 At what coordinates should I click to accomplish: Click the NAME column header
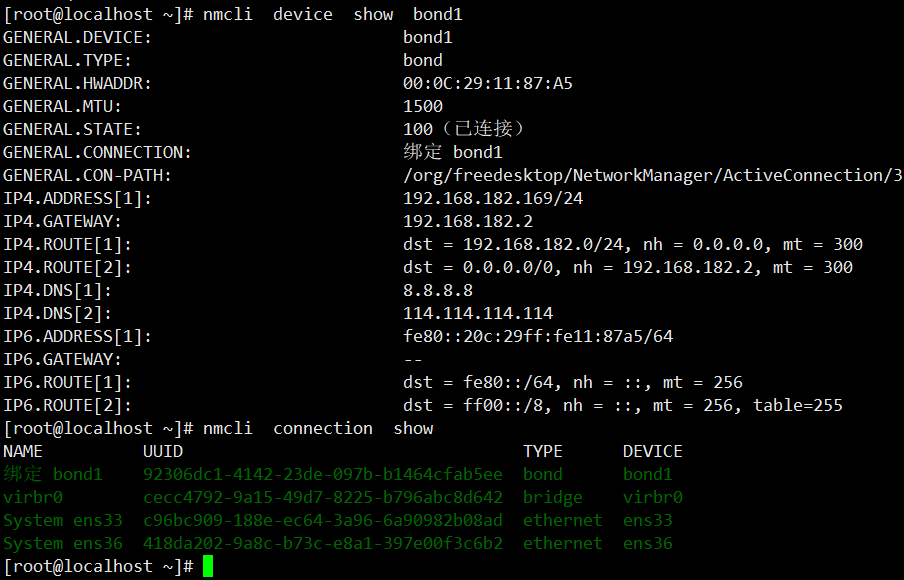point(22,451)
